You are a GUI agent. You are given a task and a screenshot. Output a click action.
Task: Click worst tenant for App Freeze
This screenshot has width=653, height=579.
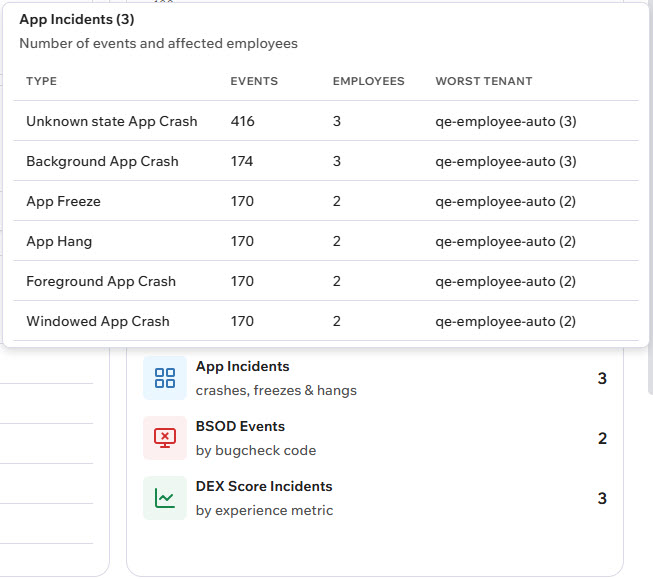pos(506,201)
